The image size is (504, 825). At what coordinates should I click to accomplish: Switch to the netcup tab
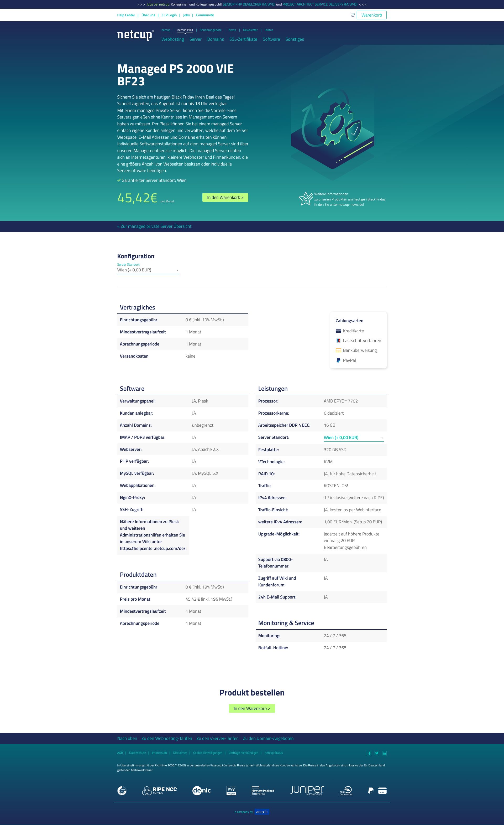(166, 30)
